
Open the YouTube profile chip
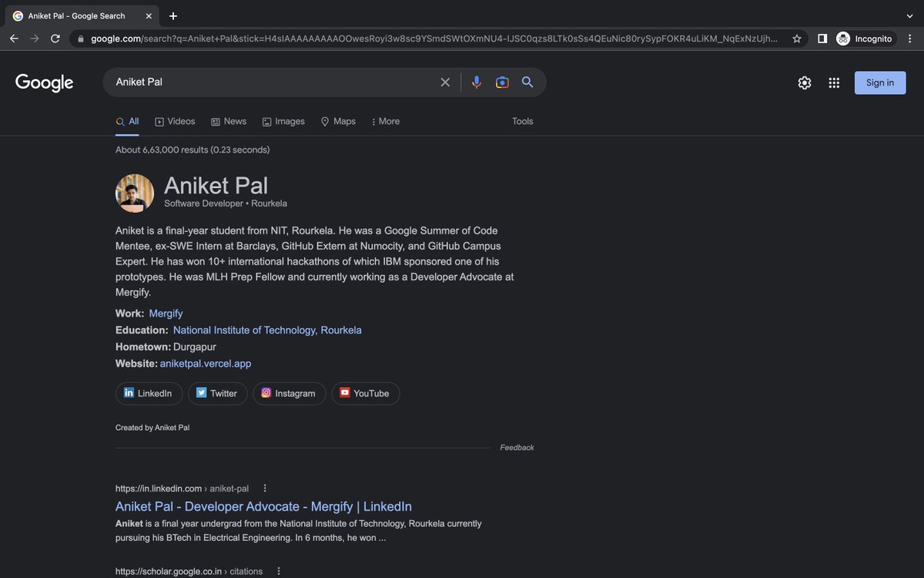pyautogui.click(x=365, y=393)
